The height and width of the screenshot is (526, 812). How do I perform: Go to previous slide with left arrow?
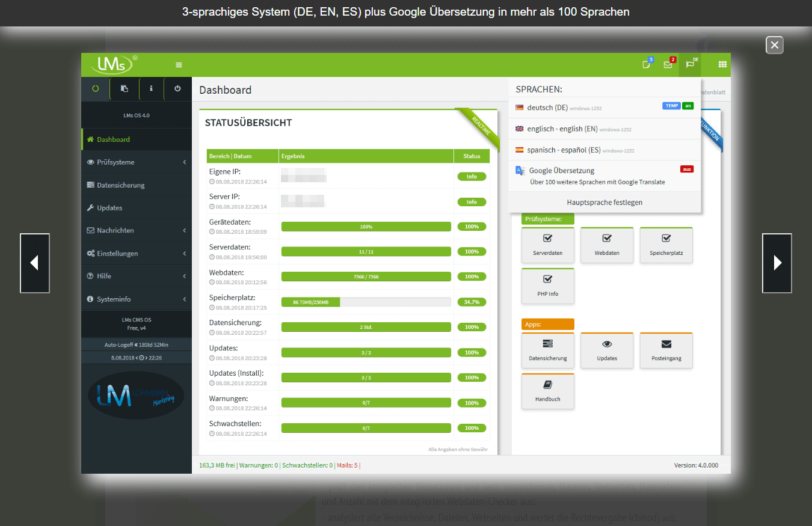35,263
